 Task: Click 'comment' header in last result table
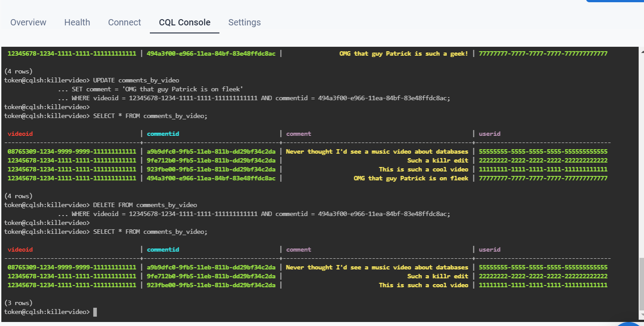298,249
